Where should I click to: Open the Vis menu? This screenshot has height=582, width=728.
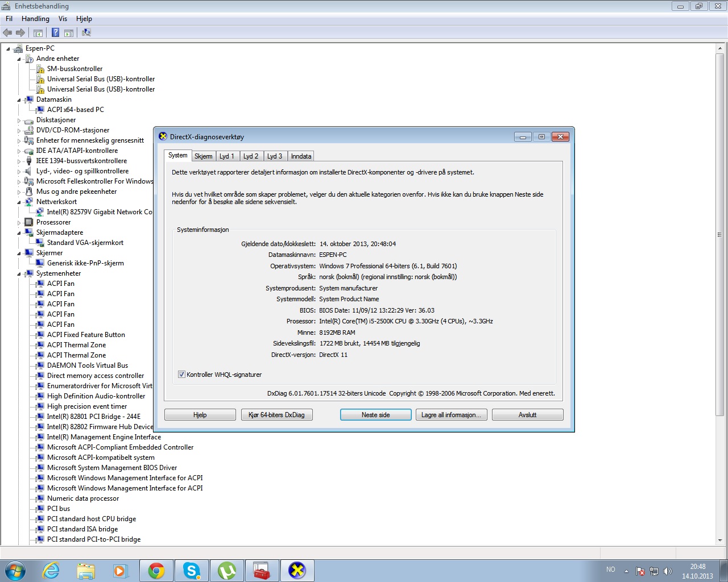click(63, 19)
